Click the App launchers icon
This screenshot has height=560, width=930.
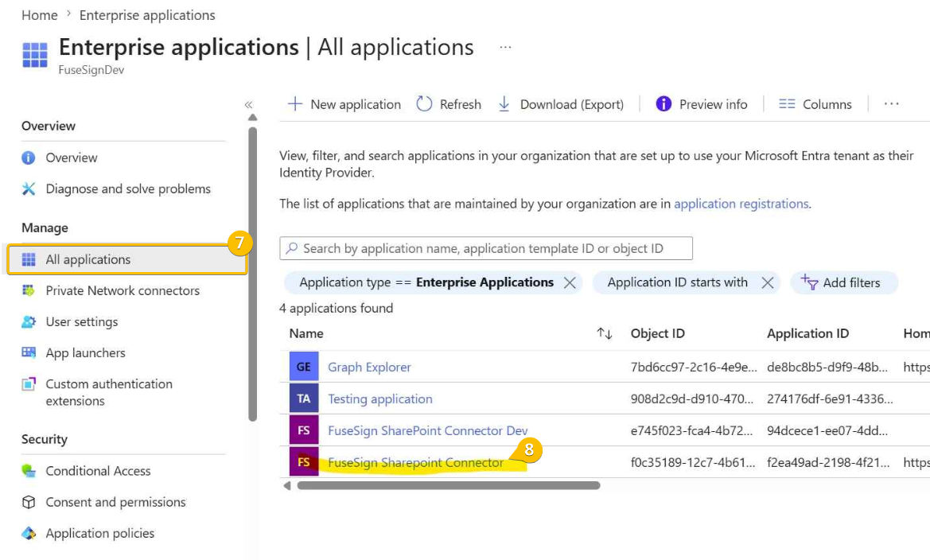pos(29,352)
